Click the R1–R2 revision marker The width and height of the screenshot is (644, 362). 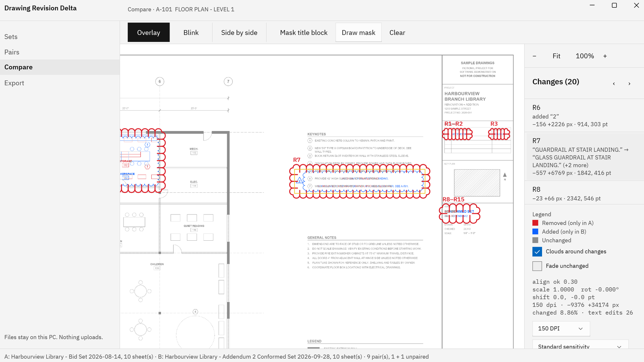(453, 124)
